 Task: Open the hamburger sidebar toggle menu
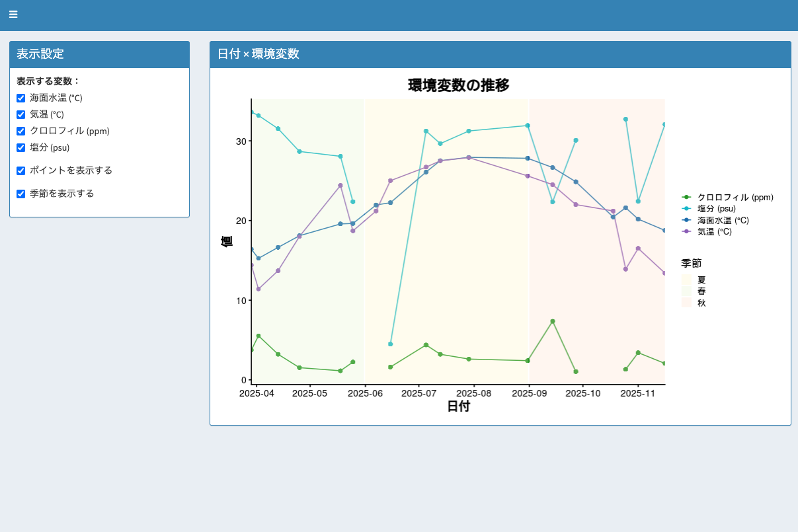(x=13, y=15)
